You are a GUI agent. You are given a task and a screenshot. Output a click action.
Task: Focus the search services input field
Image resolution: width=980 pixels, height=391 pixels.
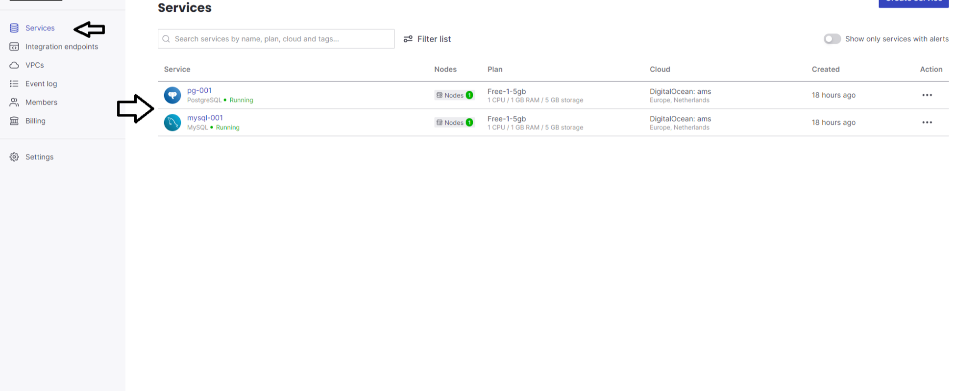coord(276,39)
